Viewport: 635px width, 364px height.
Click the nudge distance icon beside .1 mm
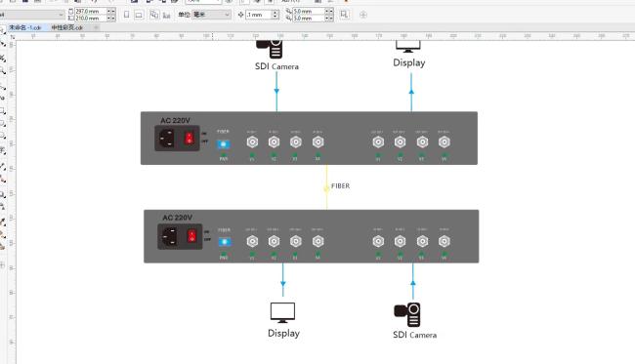241,15
